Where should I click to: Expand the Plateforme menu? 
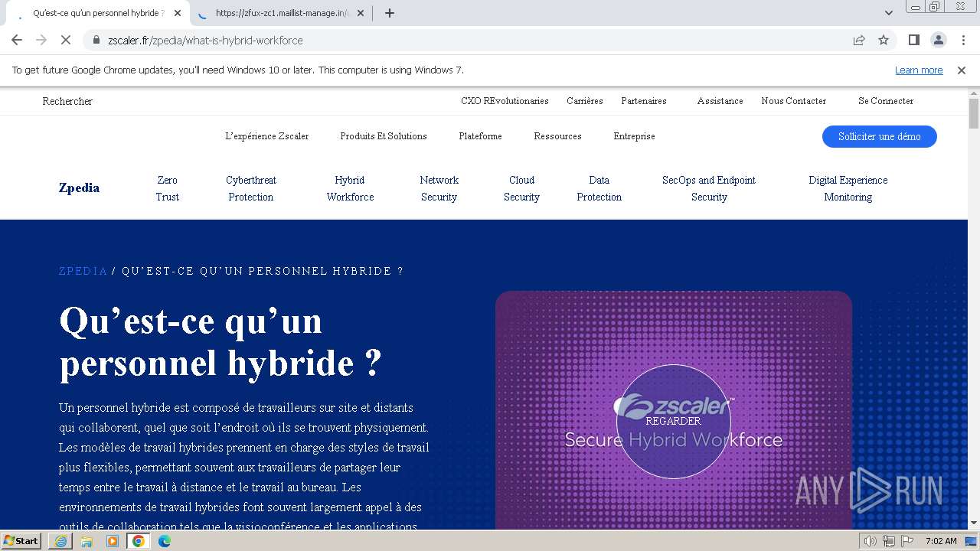(480, 136)
